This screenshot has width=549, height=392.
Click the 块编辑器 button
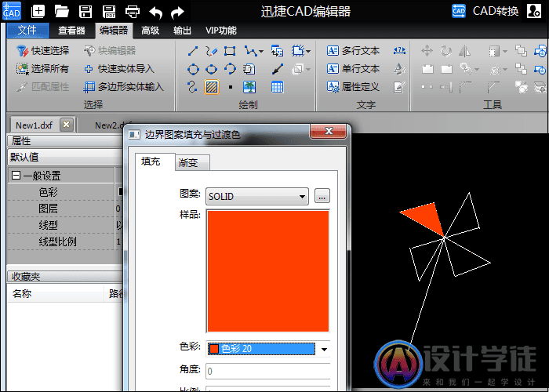pyautogui.click(x=110, y=51)
